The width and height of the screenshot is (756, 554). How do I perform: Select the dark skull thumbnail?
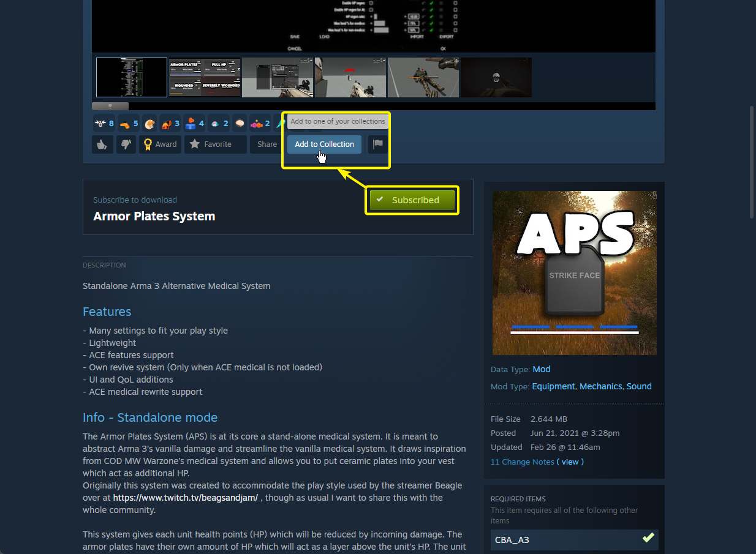[496, 77]
